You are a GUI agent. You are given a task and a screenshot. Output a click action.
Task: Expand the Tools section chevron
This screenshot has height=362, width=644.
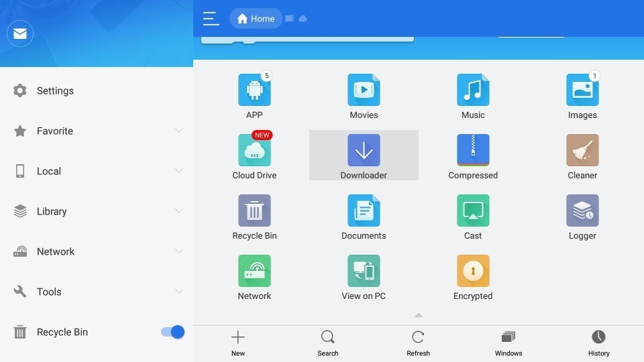pos(179,292)
